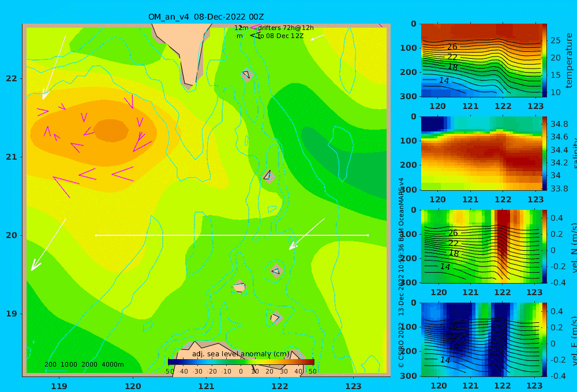Click the '300' depth tick of temperature plot
Viewport: 577px width, 392px height.
[x=409, y=96]
